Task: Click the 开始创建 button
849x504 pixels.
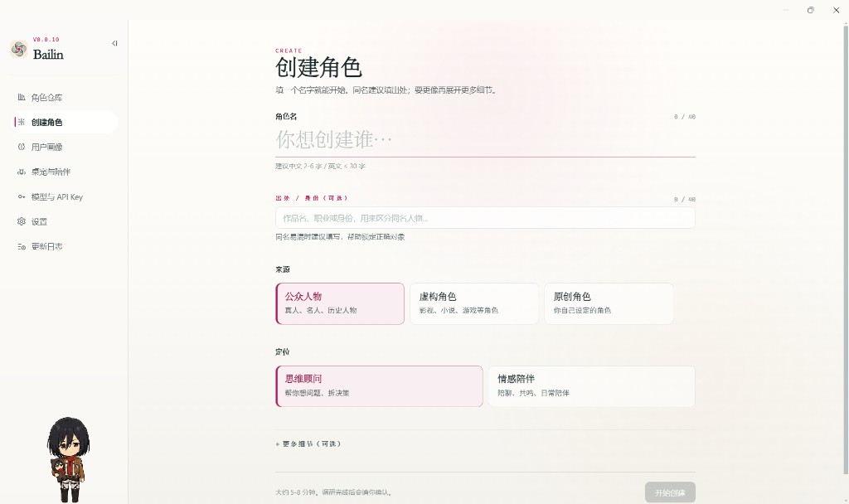Action: [670, 492]
